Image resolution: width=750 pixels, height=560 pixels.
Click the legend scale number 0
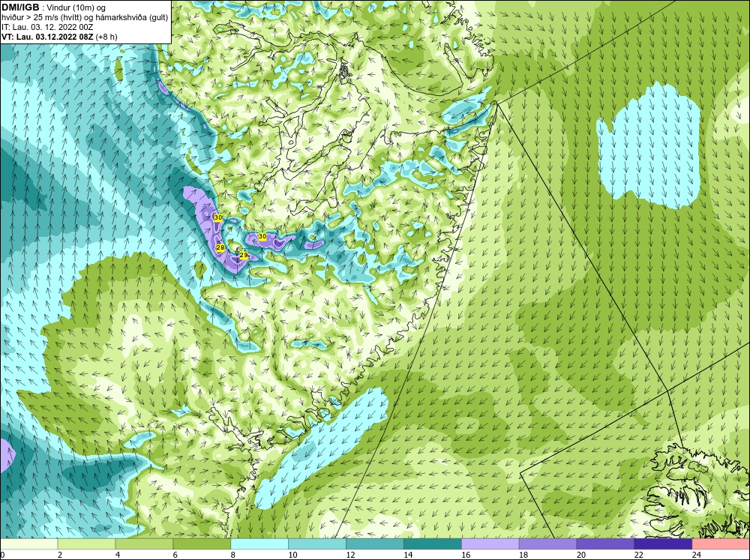pyautogui.click(x=2, y=555)
